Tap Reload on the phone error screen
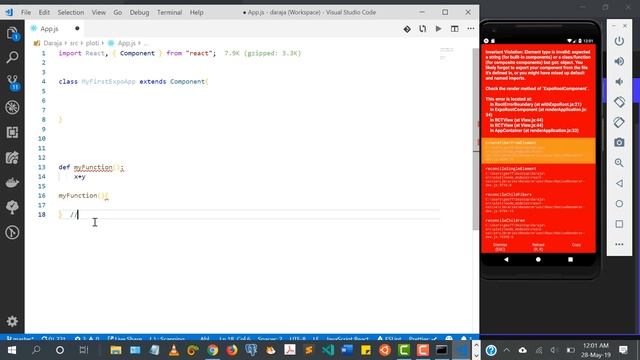 [x=538, y=247]
